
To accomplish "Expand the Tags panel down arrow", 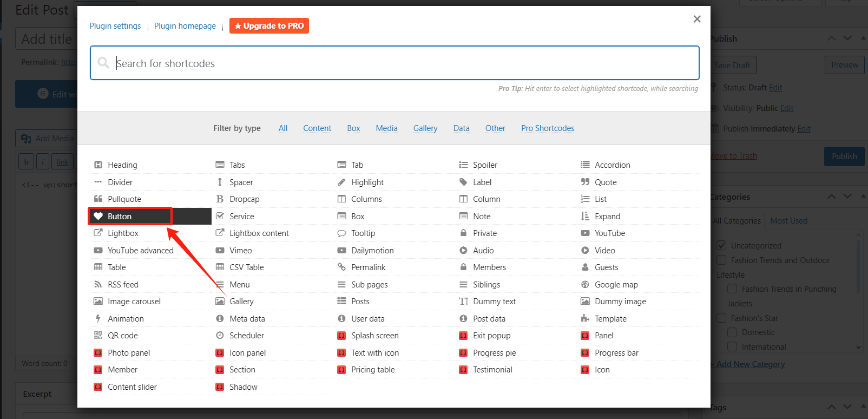I will (847, 407).
